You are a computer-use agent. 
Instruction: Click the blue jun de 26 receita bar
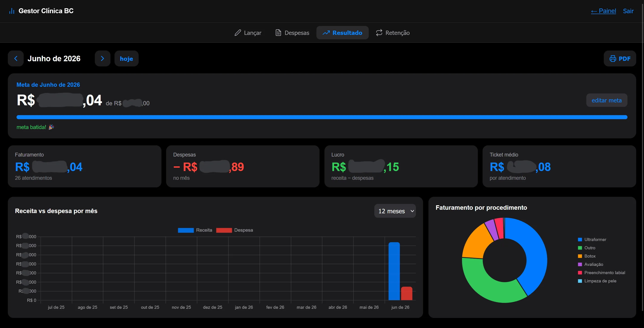(x=394, y=271)
